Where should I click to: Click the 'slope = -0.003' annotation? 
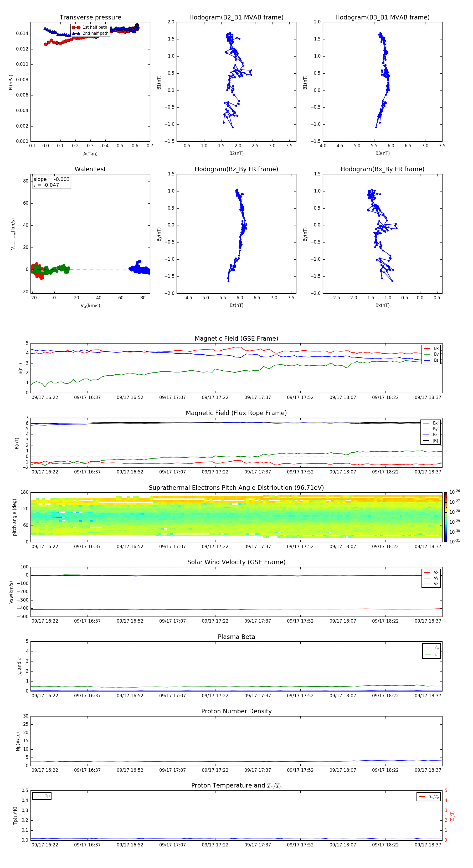click(52, 179)
